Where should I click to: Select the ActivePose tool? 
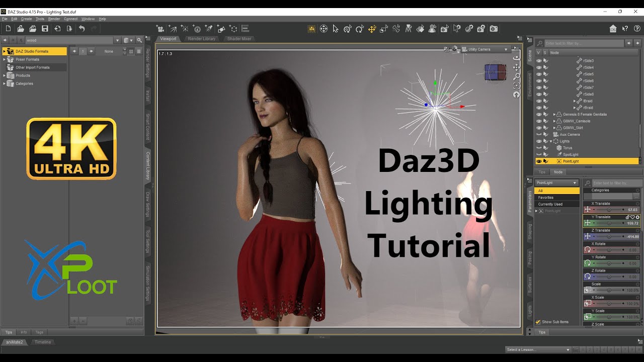[396, 29]
